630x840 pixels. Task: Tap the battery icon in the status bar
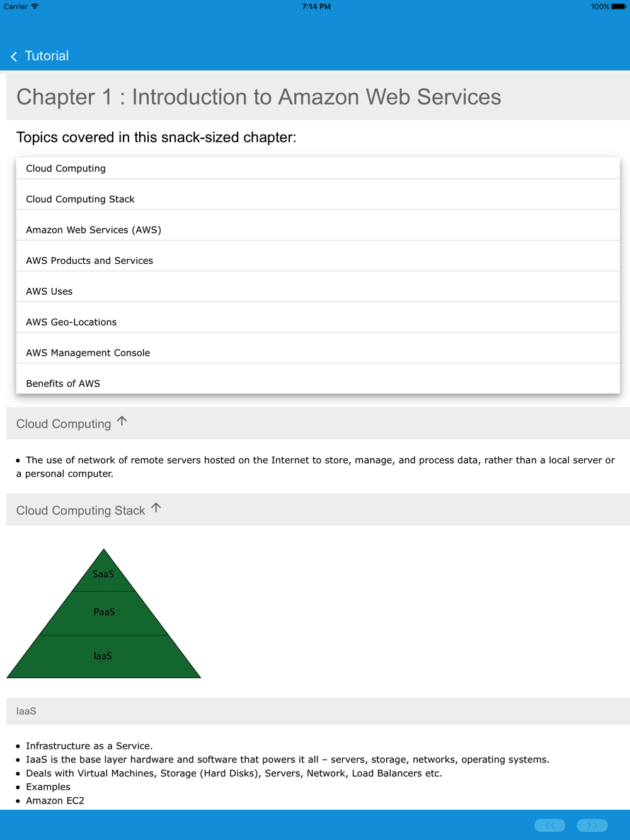click(619, 6)
